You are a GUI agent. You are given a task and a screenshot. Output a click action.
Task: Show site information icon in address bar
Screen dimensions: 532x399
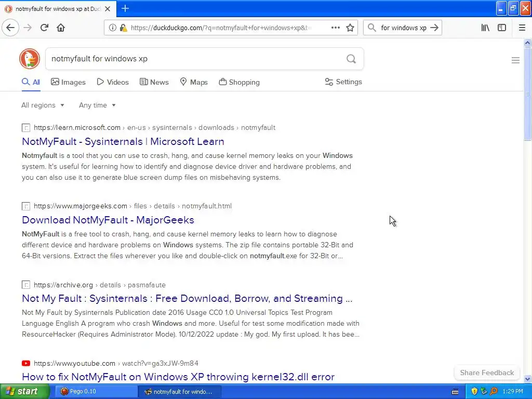point(112,28)
